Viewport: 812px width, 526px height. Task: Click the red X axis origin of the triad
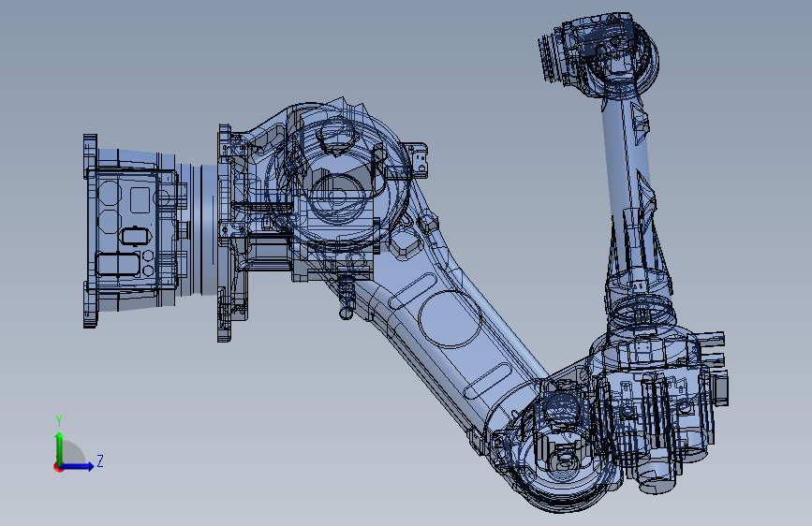tap(57, 467)
